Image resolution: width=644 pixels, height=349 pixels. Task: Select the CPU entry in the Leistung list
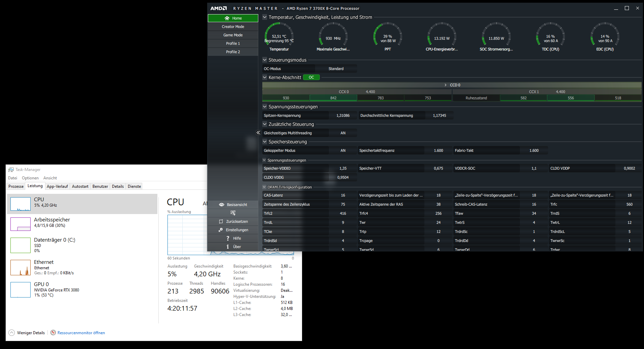[82, 204]
